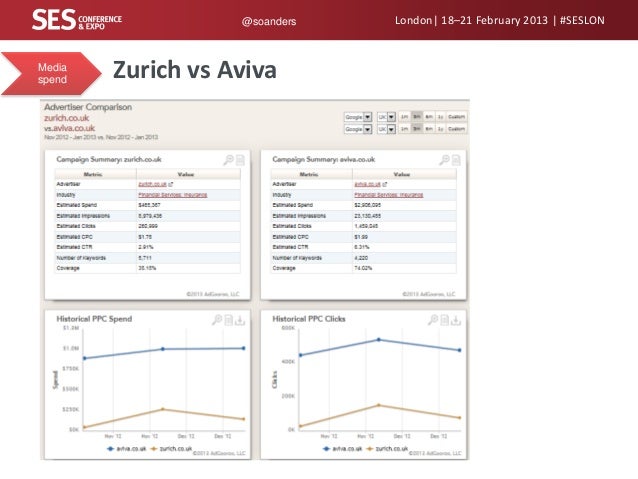Select 3m range in second date row
This screenshot has height=479, width=638.
(x=417, y=129)
